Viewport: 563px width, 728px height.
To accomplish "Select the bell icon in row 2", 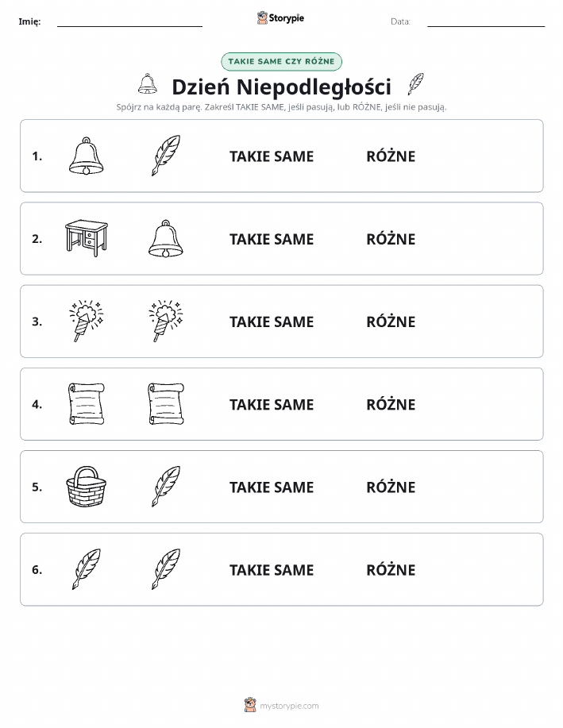I will point(165,238).
